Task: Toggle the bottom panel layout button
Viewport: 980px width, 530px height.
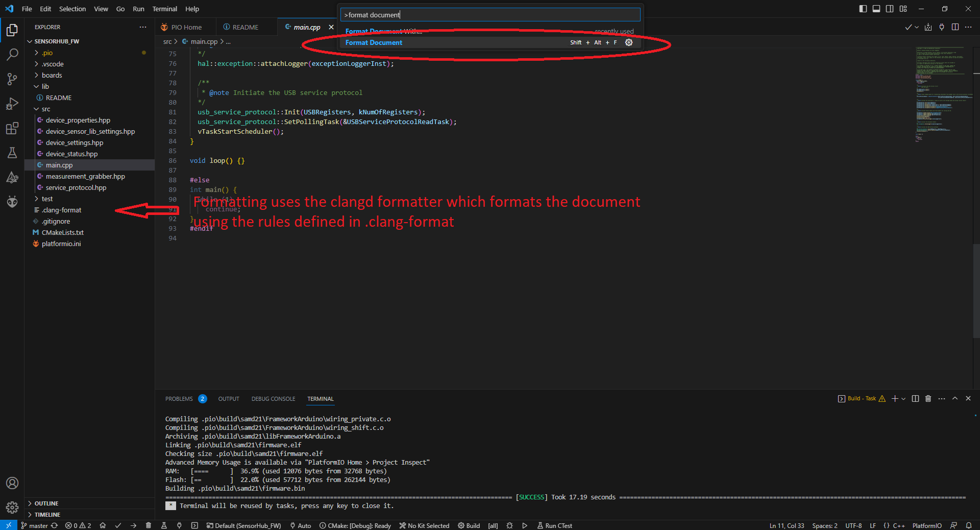Action: pyautogui.click(x=876, y=9)
